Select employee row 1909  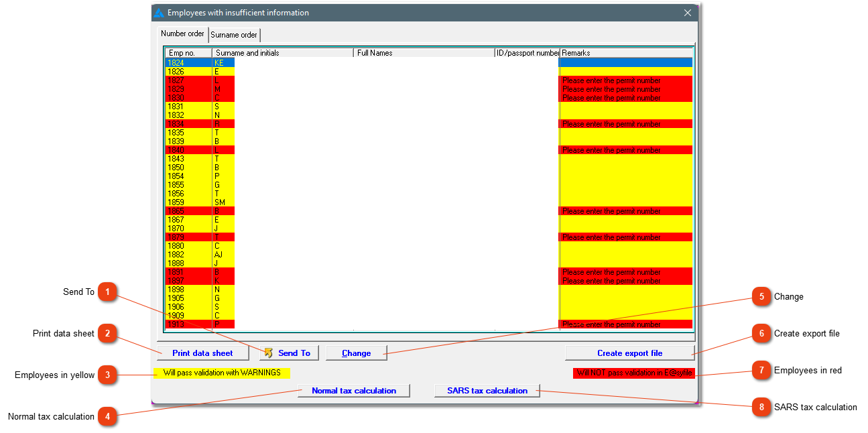[429, 315]
